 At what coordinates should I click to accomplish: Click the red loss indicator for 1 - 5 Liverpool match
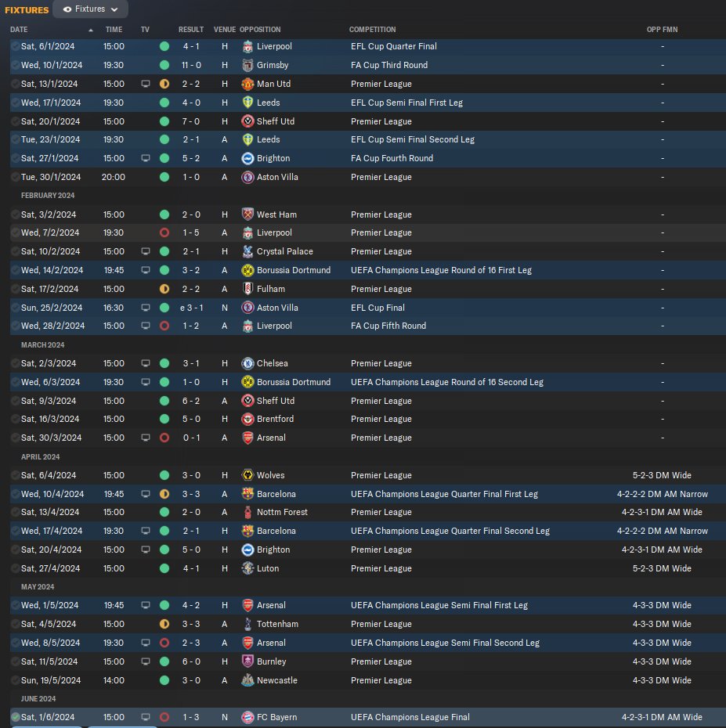(x=164, y=232)
